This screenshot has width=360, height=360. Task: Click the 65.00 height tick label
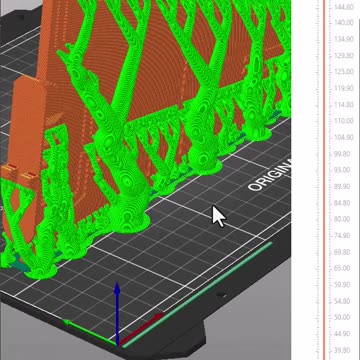click(342, 268)
